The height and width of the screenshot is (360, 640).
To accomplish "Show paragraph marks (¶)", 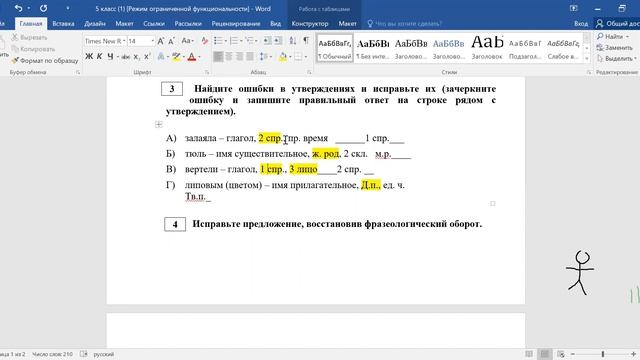I will click(306, 41).
